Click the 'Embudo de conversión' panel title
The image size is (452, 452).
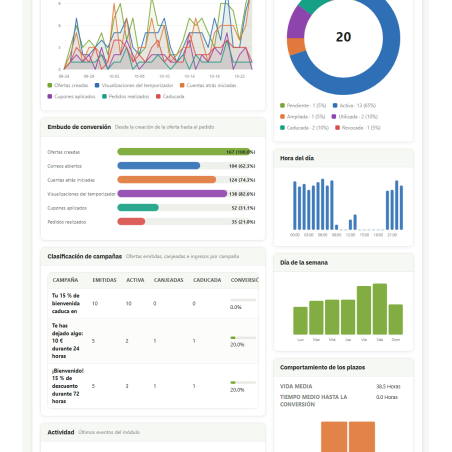tap(79, 127)
